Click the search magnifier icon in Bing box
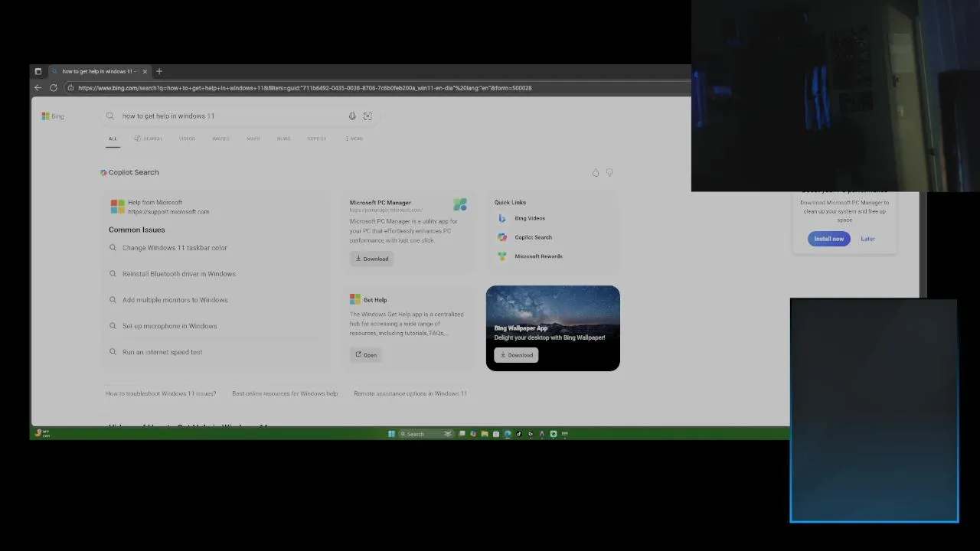The image size is (980, 551). click(x=110, y=116)
